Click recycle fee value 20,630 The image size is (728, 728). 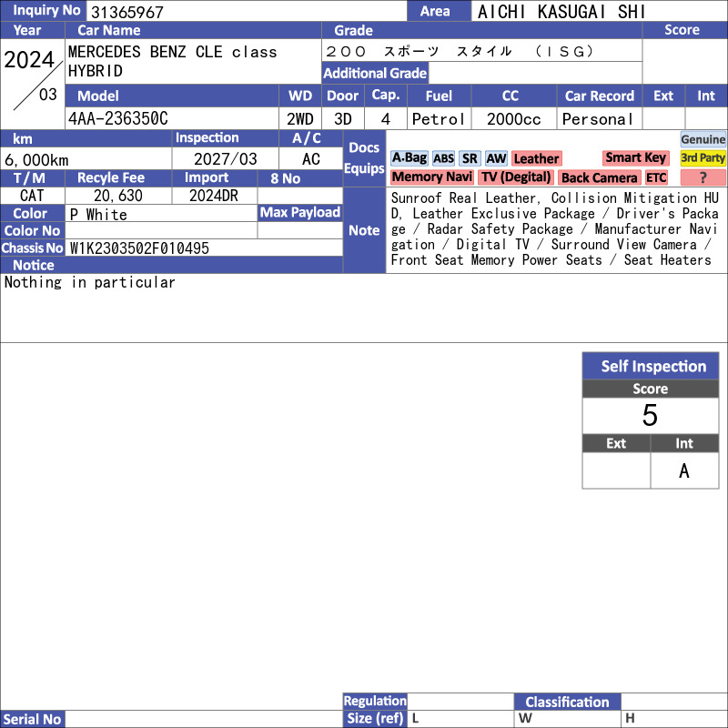tap(118, 196)
